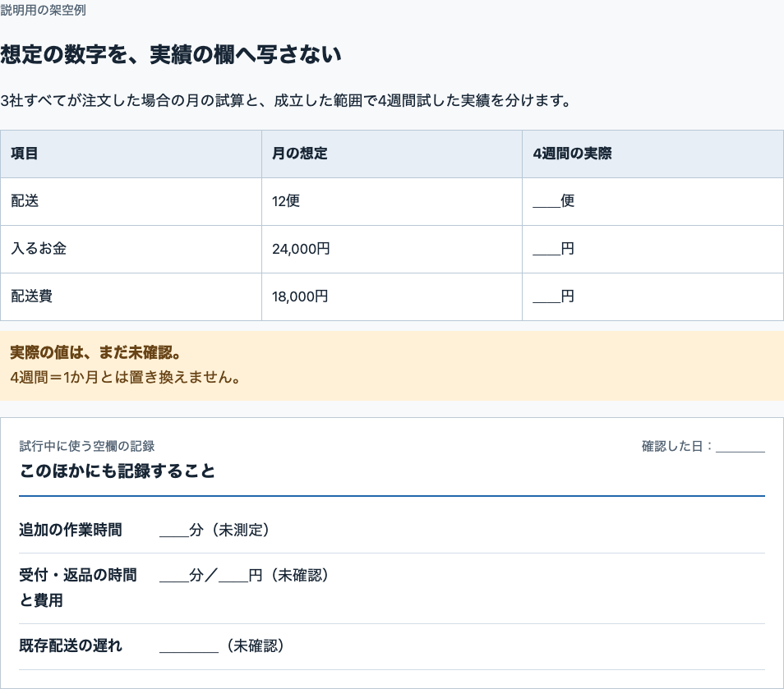The width and height of the screenshot is (784, 689).
Task: Click the 4週間の実際 column header
Action: coord(653,154)
